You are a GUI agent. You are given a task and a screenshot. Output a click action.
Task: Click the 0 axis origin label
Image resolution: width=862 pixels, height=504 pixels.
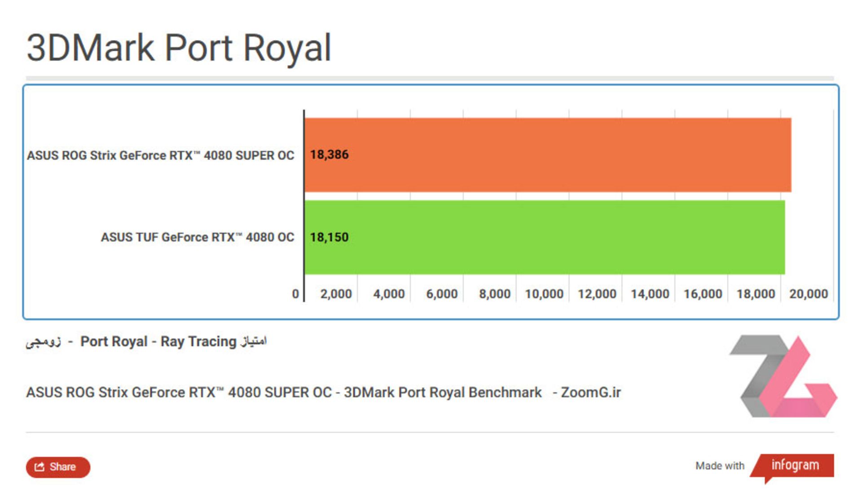[295, 294]
